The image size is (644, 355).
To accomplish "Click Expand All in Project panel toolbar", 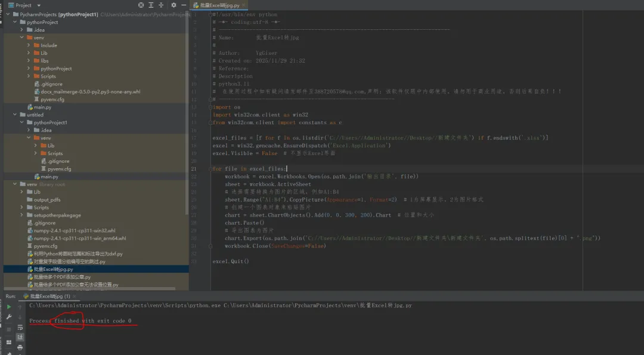I will 151,5.
